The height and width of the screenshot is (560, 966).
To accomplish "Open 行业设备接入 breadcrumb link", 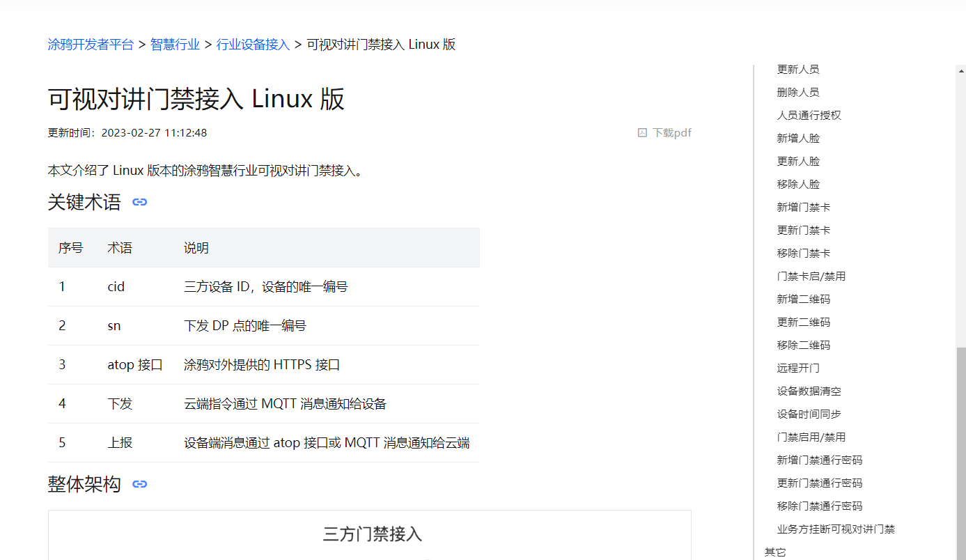I will pyautogui.click(x=253, y=45).
